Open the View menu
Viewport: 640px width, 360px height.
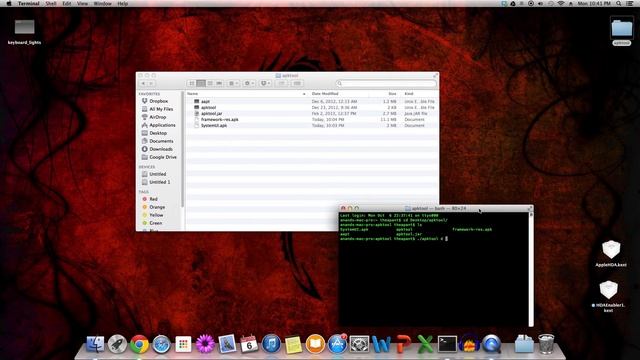[x=82, y=3]
